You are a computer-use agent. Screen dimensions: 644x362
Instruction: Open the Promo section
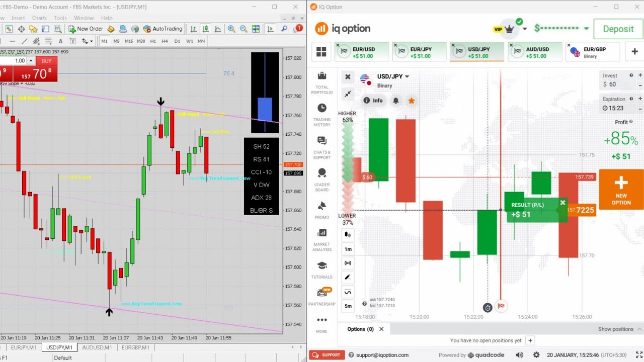[x=322, y=211]
